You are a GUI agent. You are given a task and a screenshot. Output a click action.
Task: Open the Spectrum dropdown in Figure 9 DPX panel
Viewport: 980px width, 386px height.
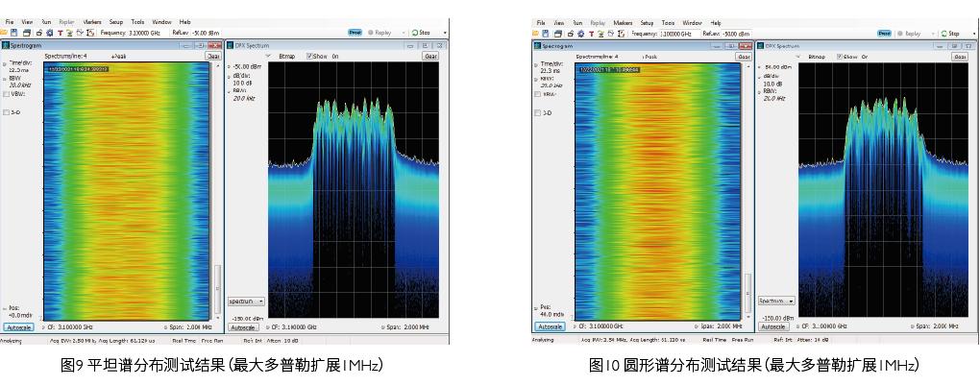246,302
